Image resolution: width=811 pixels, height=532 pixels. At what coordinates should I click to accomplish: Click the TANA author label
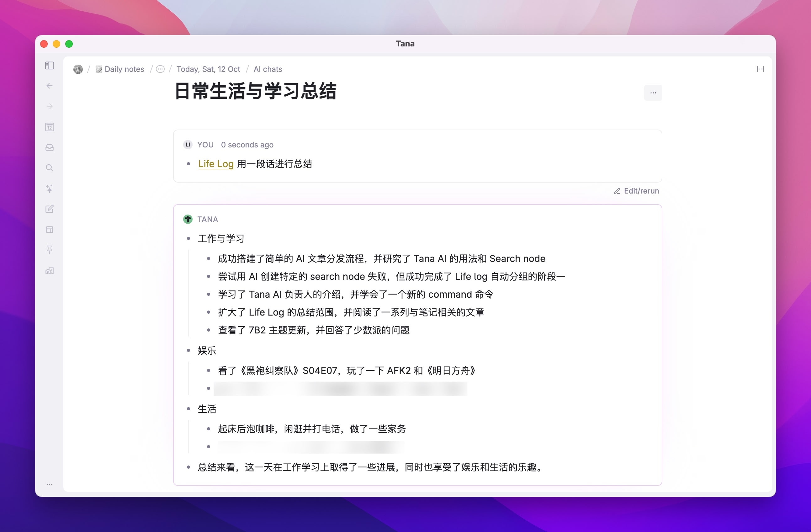click(x=208, y=219)
